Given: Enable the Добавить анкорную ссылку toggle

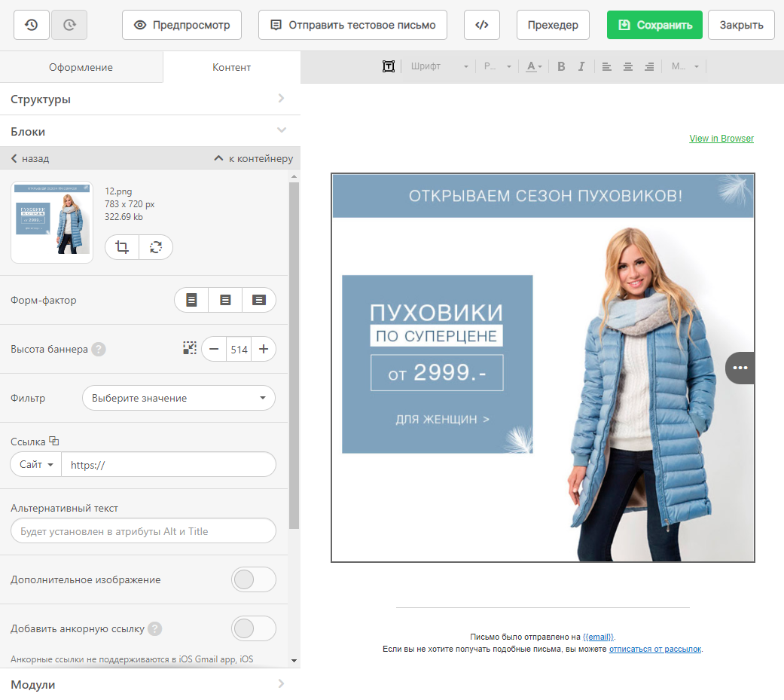Looking at the screenshot, I should (253, 628).
